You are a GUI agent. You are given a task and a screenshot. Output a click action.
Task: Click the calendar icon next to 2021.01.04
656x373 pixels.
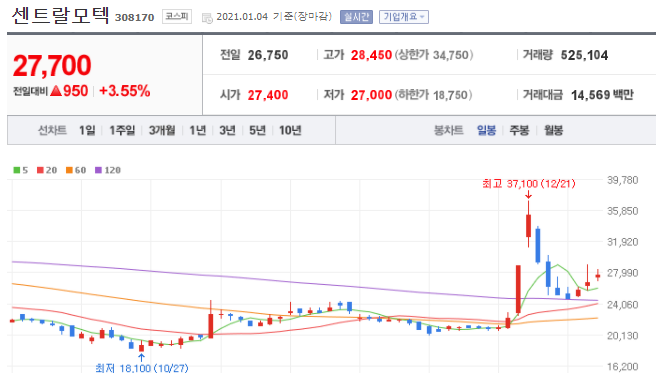pyautogui.click(x=207, y=18)
